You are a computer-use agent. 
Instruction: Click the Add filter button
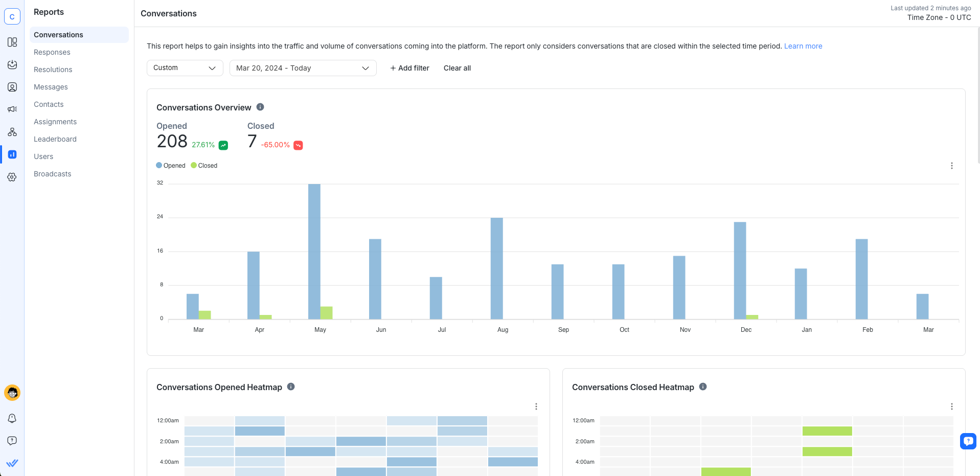coord(409,67)
